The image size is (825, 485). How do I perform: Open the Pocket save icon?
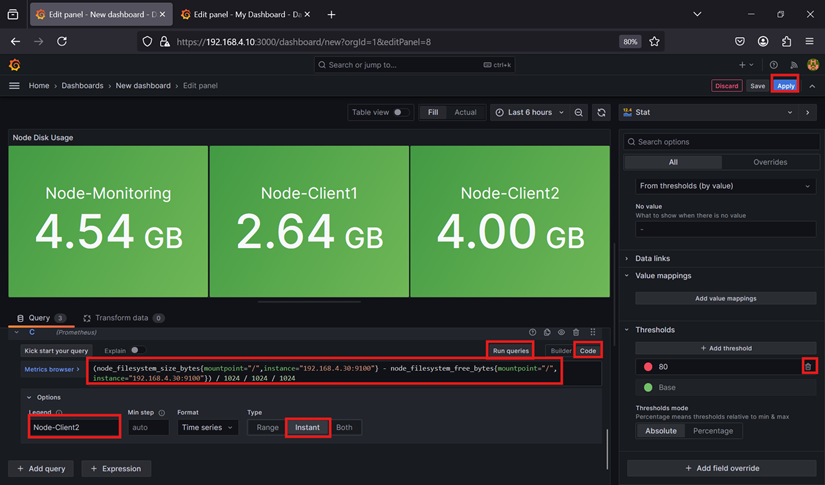tap(740, 42)
